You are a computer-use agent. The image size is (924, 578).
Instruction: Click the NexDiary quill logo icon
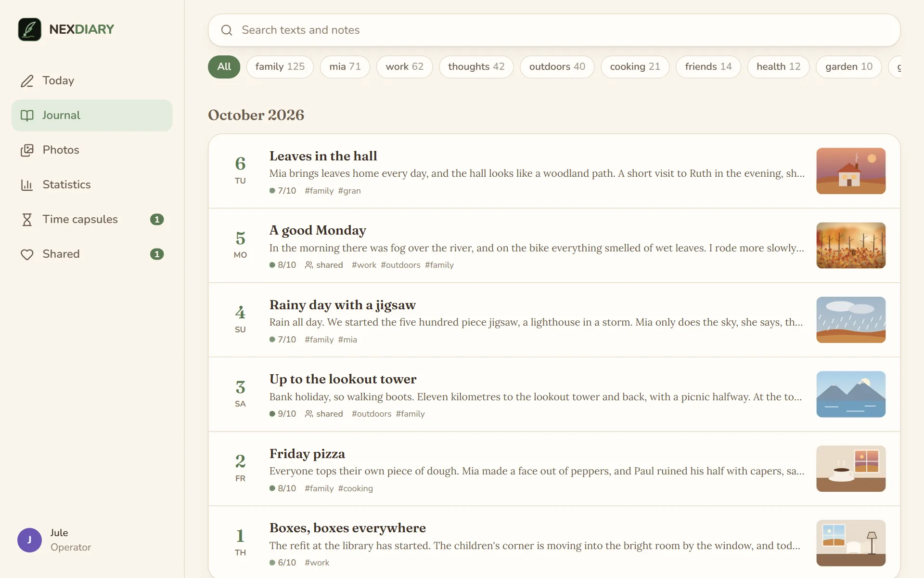point(29,29)
